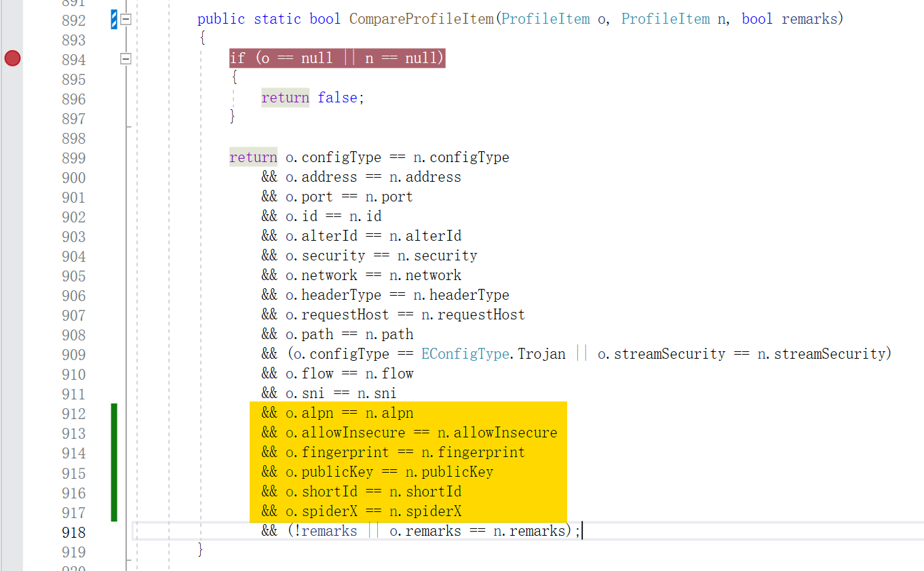Toggle a breakpoint in the margin at line 918
The width and height of the screenshot is (924, 571).
click(12, 532)
